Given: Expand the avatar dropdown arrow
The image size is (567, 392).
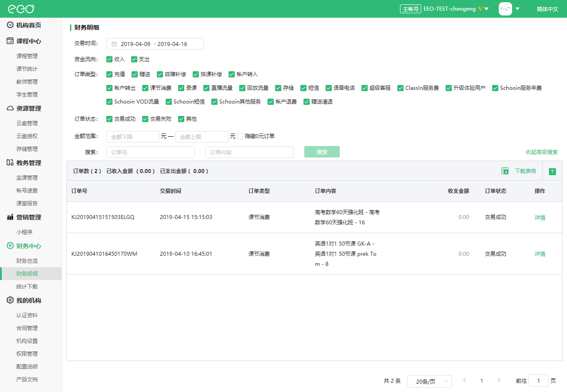Looking at the screenshot, I should point(517,9).
